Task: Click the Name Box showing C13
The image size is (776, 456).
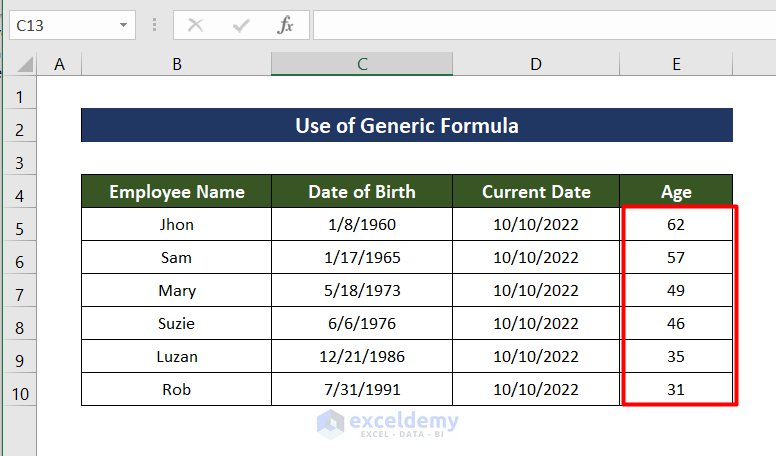Action: point(60,26)
